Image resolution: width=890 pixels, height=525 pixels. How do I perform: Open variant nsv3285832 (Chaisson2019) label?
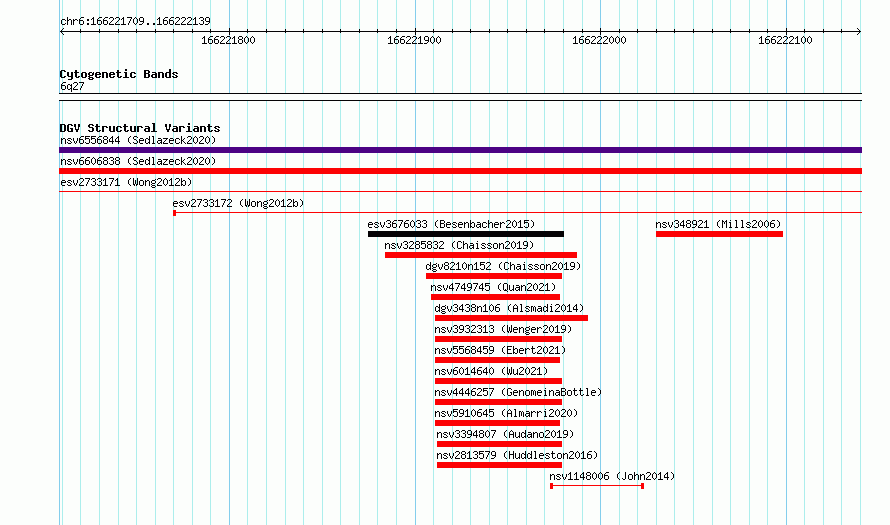(459, 245)
